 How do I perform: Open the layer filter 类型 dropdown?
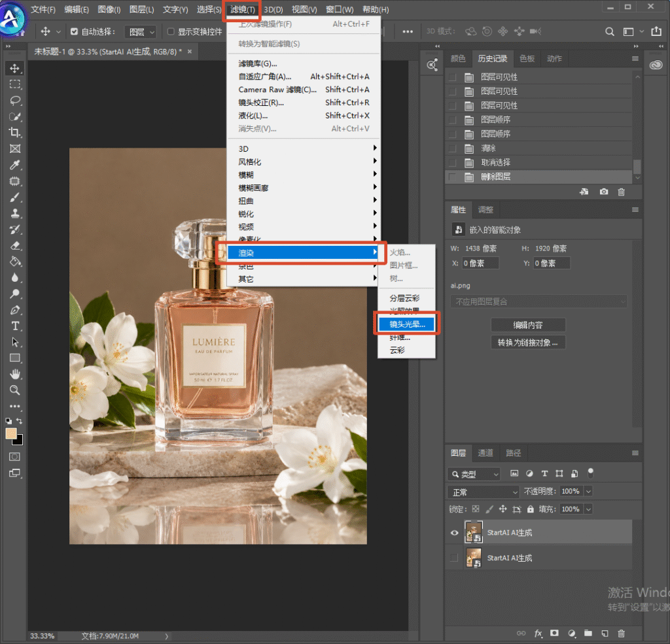pos(474,474)
